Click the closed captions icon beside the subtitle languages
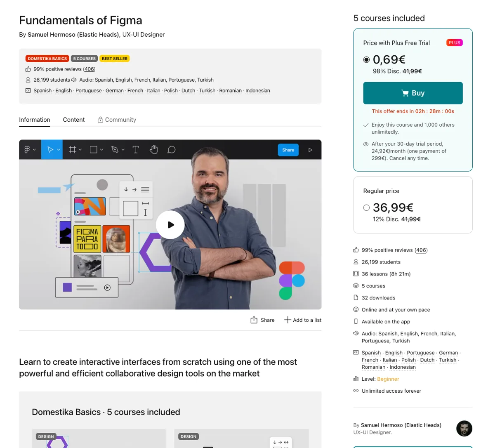Screen dimensions: 495x448 pyautogui.click(x=28, y=90)
